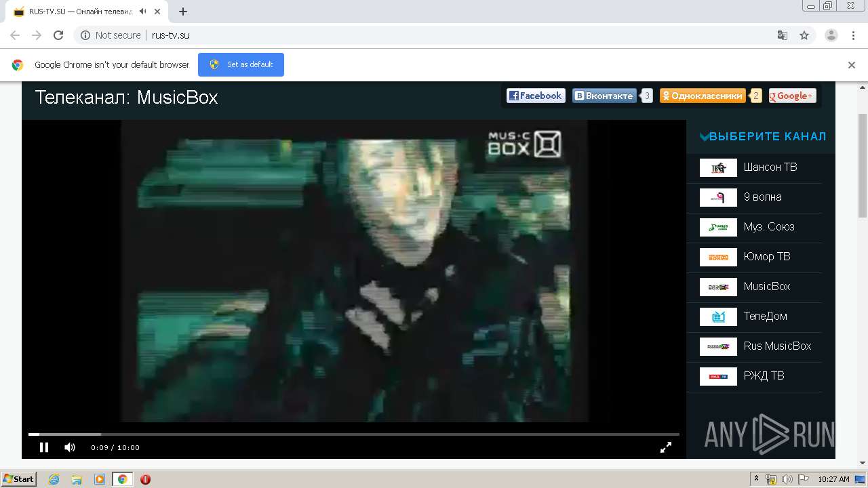Click the Одноклассники share count 2
The image size is (868, 488).
(756, 96)
